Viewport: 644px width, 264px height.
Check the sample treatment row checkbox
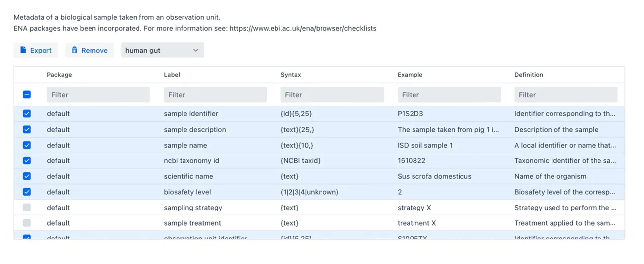27,223
